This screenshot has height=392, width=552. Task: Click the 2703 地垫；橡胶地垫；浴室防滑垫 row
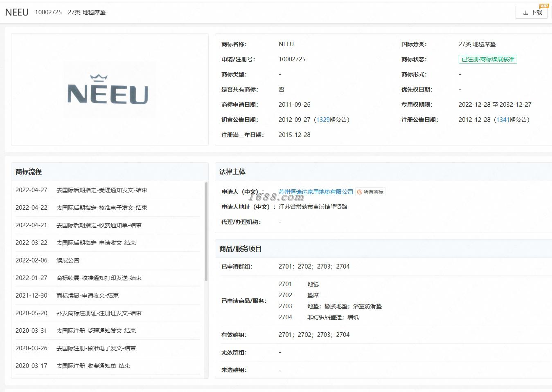[x=330, y=306]
